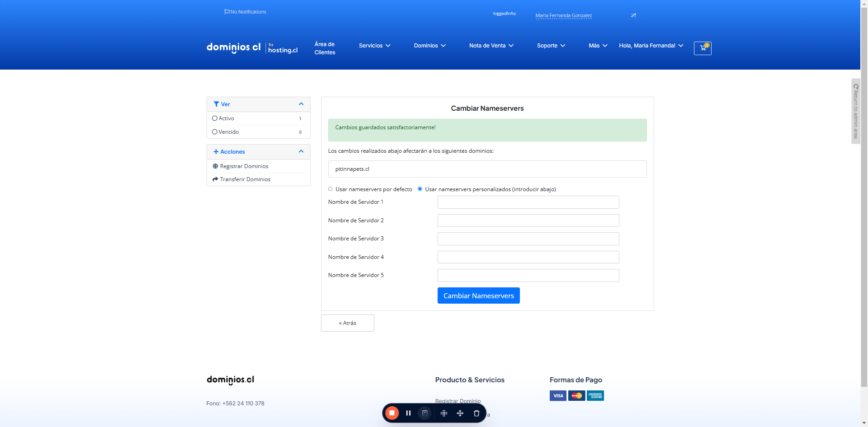Click the Nombre de Servidor 1 field
This screenshot has height=427, width=868.
528,202
